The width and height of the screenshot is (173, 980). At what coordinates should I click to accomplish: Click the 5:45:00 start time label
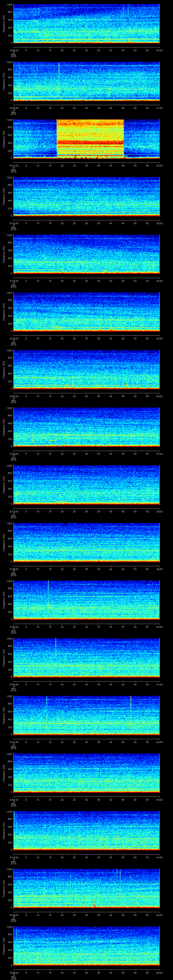click(14, 972)
